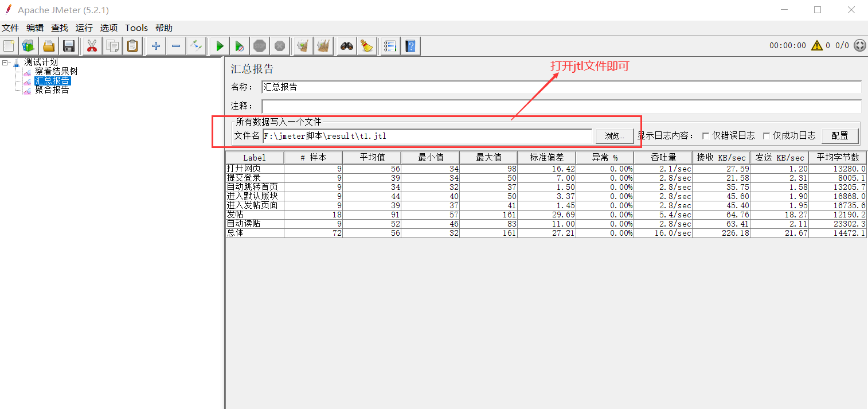
Task: Select the 发帖 row label
Action: point(235,215)
